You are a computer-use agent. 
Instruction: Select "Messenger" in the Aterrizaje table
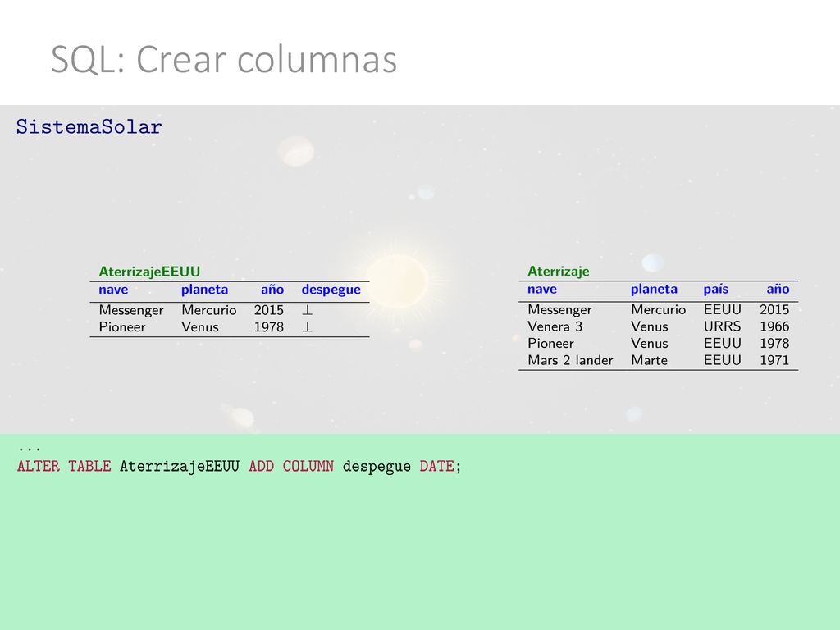559,309
